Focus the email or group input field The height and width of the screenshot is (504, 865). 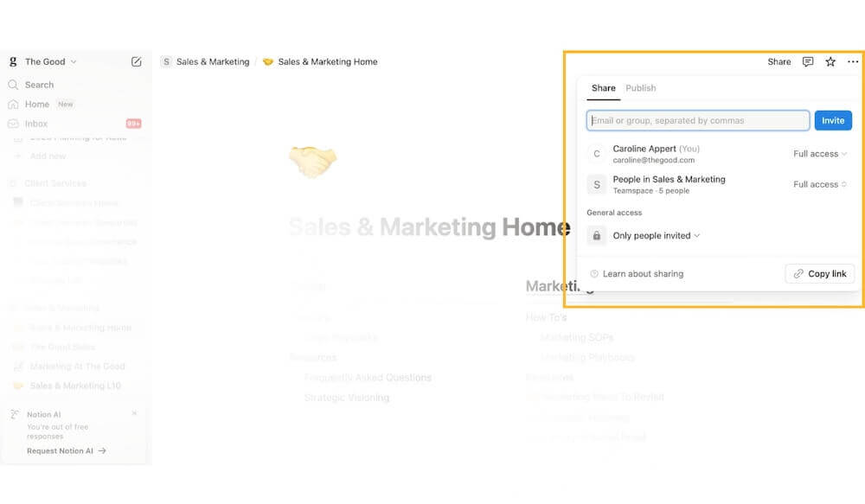coord(698,121)
